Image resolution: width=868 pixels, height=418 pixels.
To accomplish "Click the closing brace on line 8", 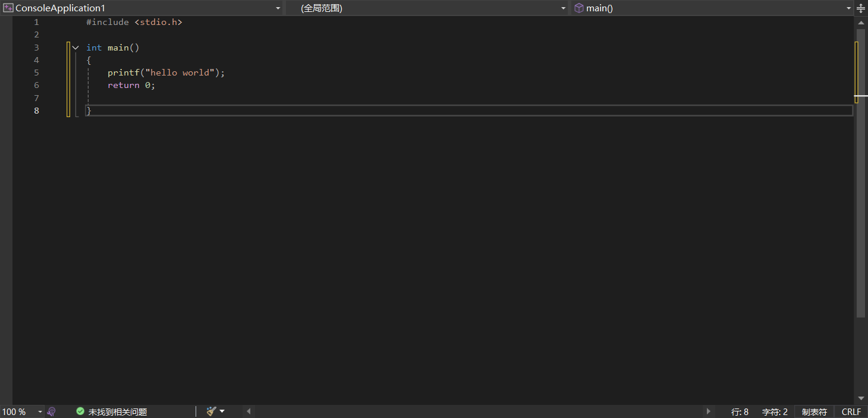I will (x=89, y=111).
